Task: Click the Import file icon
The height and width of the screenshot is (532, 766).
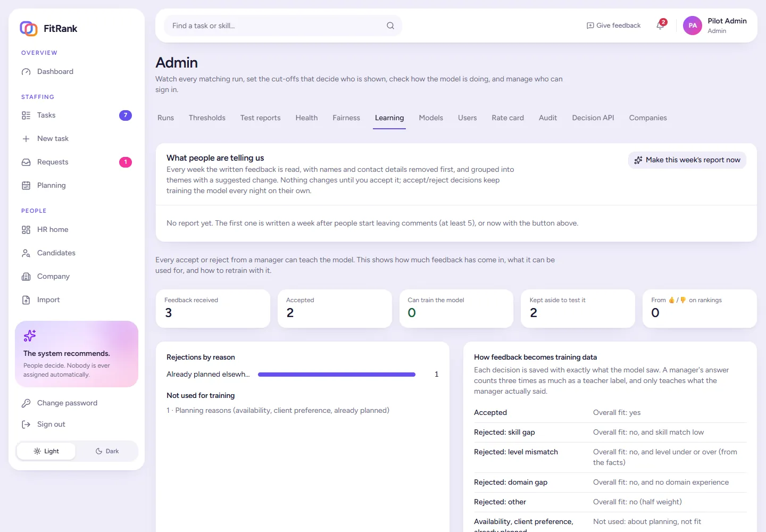Action: tap(26, 300)
